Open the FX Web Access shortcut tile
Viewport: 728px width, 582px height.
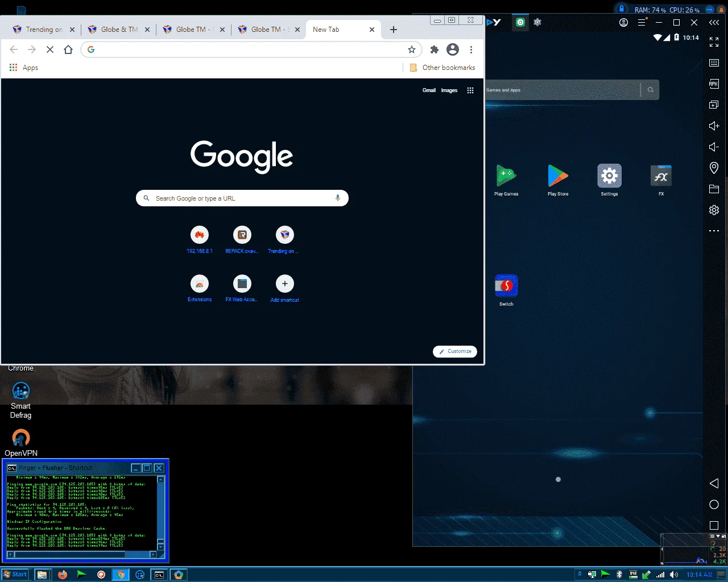[242, 288]
